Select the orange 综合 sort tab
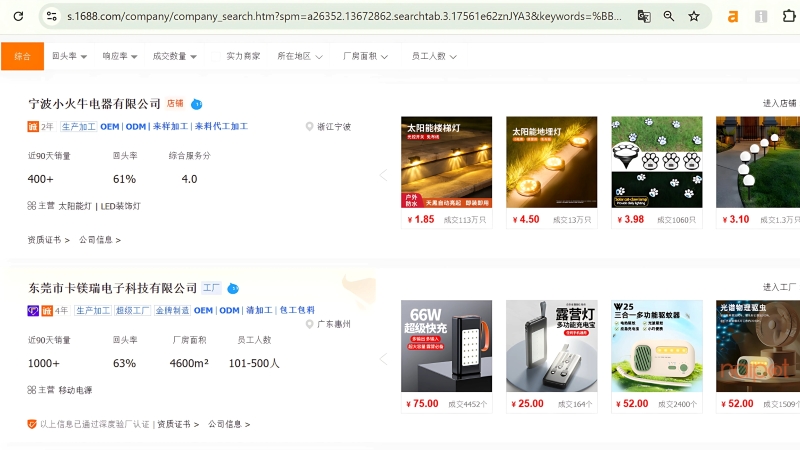 point(22,56)
